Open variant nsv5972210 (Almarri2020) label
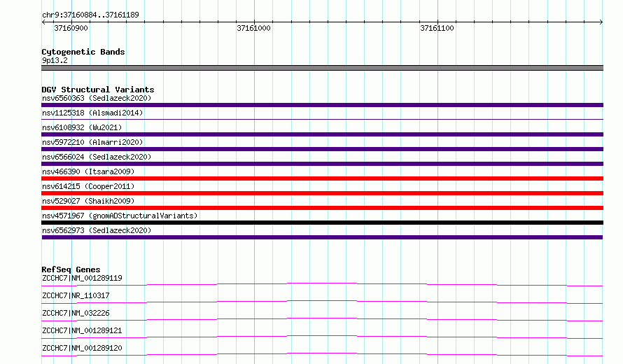623x364 pixels. 92,142
